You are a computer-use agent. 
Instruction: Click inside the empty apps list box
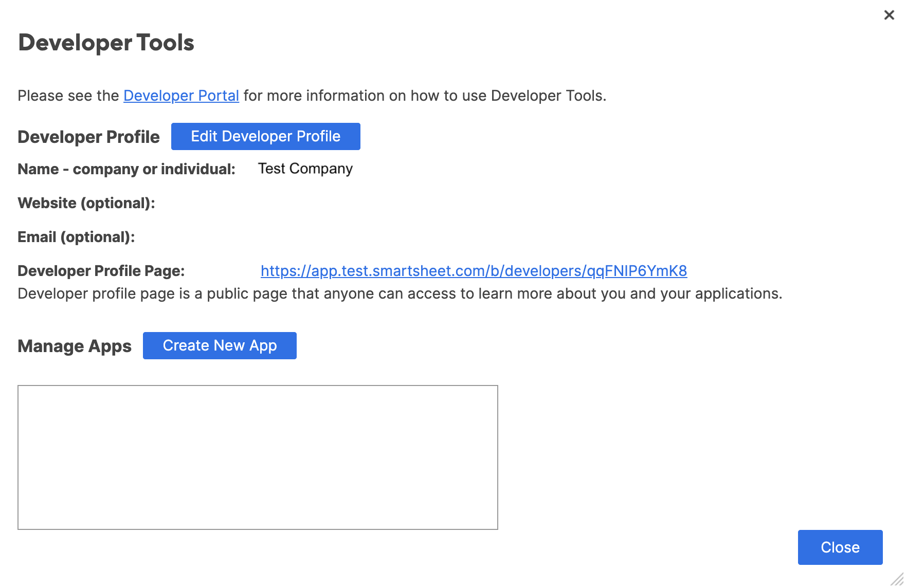[258, 457]
